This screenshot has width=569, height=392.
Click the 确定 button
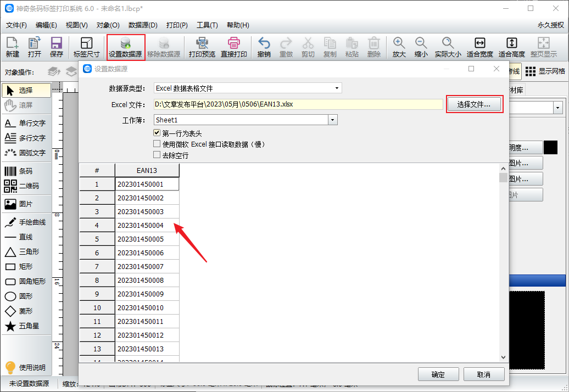[438, 374]
